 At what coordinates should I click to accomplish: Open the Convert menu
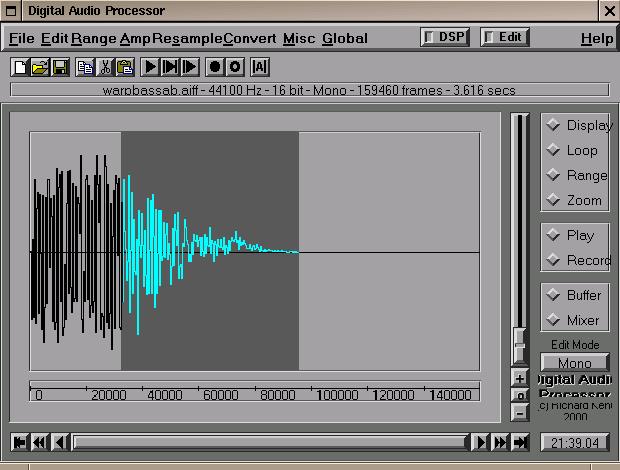click(250, 38)
